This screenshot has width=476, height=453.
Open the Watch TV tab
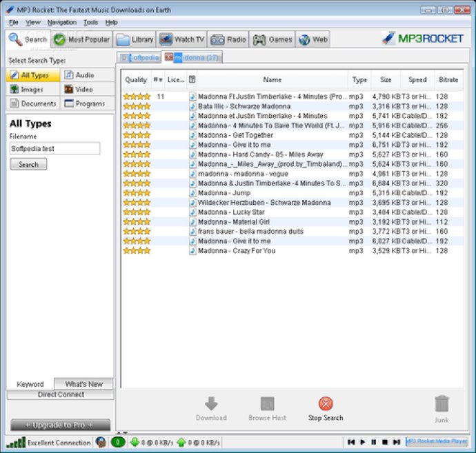point(181,39)
